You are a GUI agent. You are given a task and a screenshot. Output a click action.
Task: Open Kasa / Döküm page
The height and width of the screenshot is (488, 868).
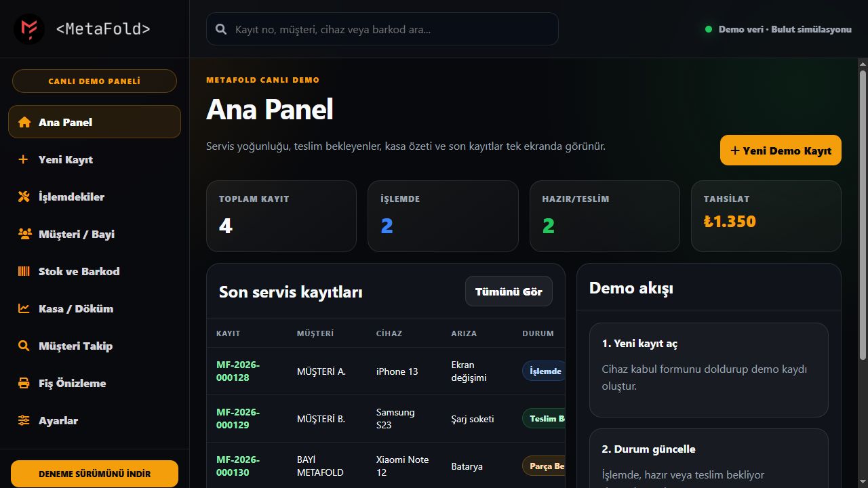[x=94, y=308]
